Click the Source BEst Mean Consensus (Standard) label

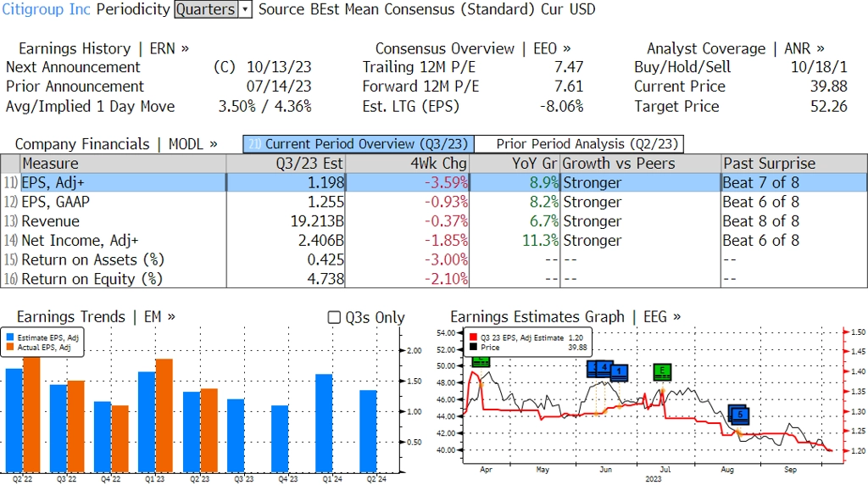tap(396, 9)
